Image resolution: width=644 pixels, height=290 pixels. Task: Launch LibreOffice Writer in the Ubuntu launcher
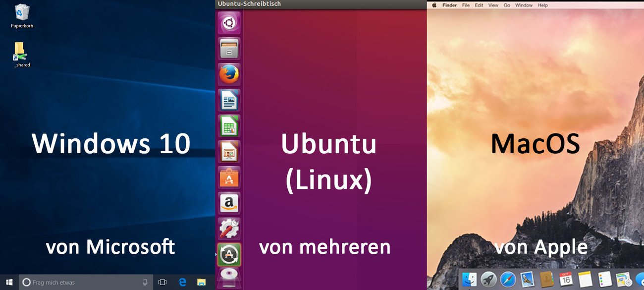tap(229, 101)
